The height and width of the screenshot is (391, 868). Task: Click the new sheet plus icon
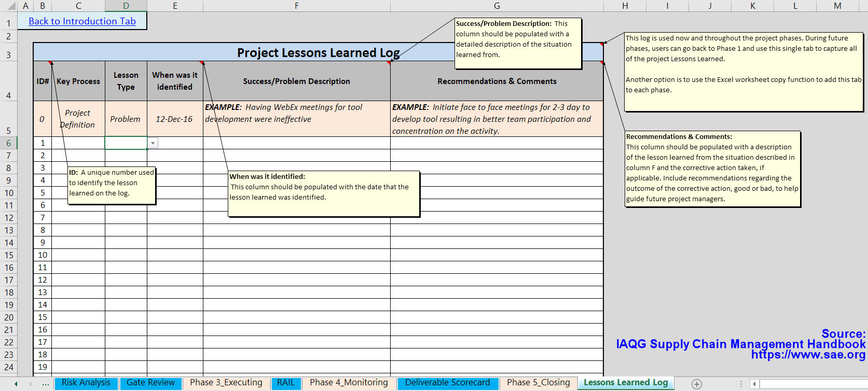[x=697, y=384]
